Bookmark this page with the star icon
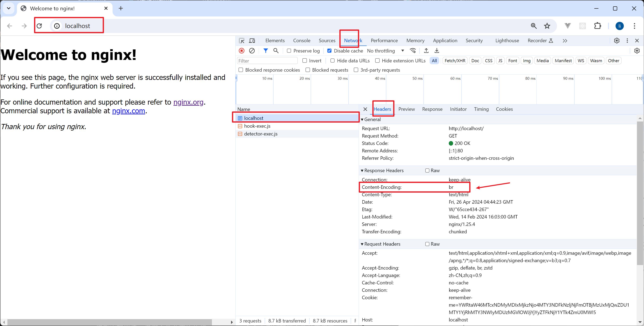644x326 pixels. pos(547,26)
